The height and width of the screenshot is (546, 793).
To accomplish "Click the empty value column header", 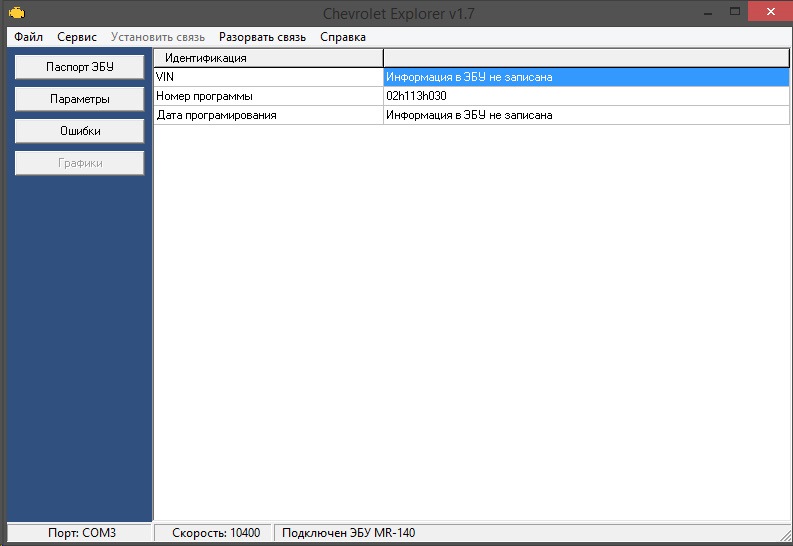I will (587, 58).
